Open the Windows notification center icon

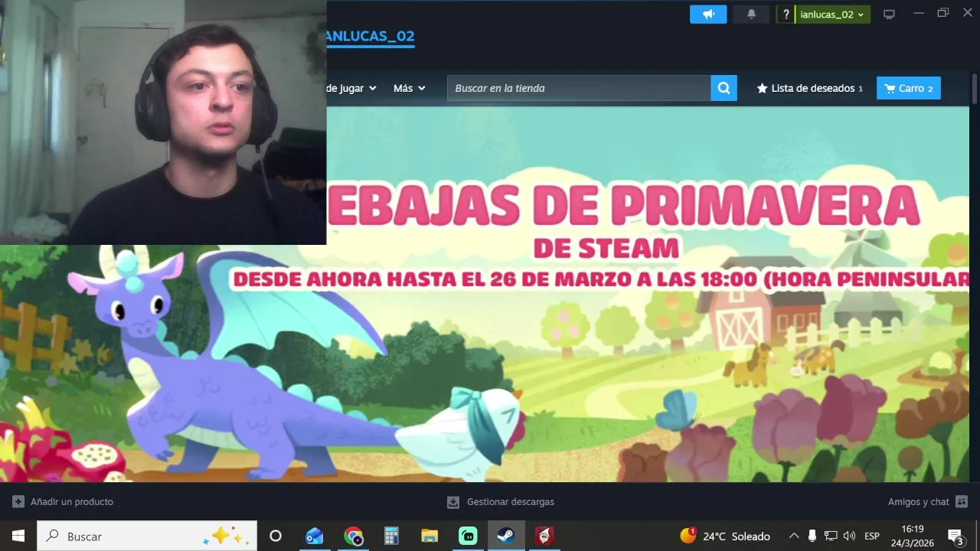click(x=955, y=536)
